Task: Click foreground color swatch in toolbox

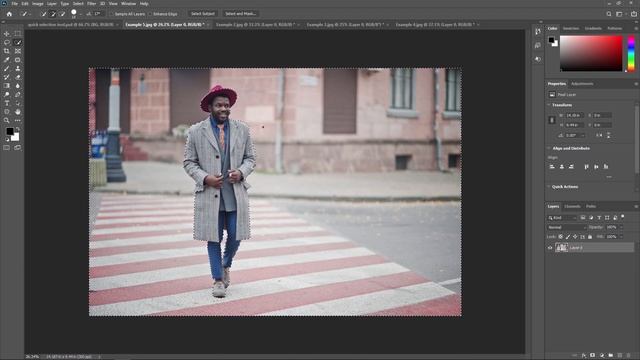Action: tap(10, 131)
